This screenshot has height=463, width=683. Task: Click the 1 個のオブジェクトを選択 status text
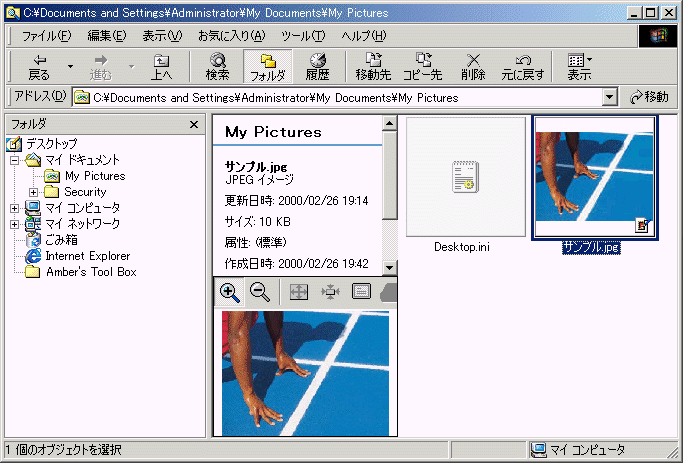click(x=64, y=449)
